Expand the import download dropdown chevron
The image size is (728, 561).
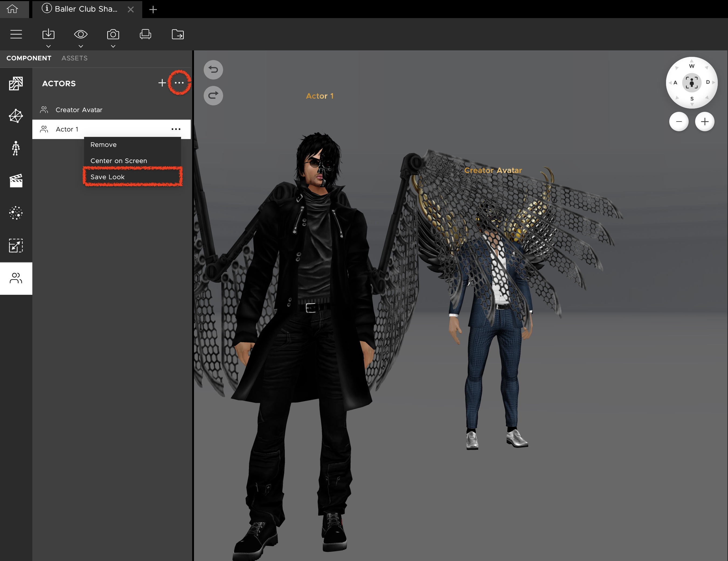click(x=48, y=46)
